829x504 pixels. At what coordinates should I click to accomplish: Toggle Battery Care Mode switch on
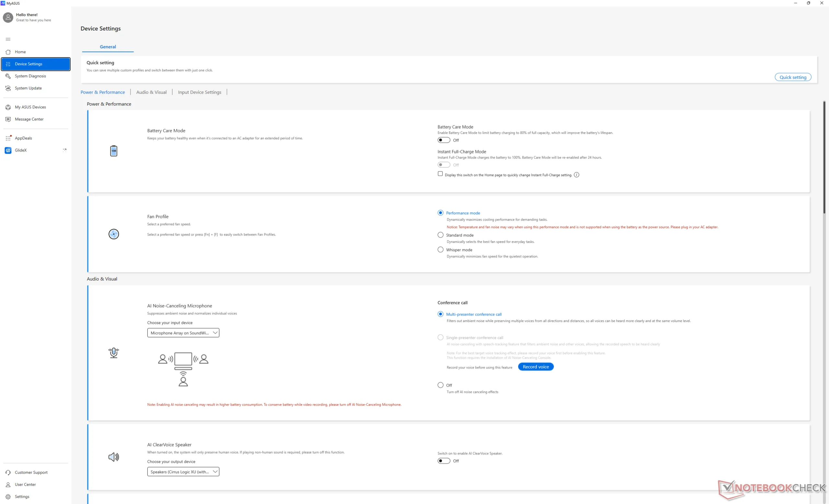click(x=443, y=140)
